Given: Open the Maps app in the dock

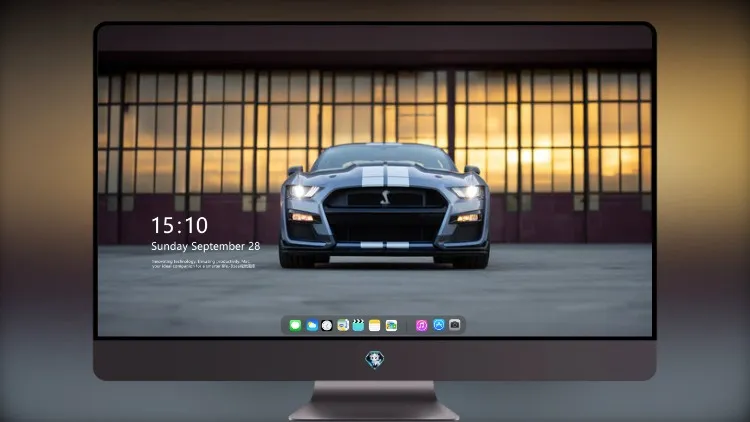Looking at the screenshot, I should point(343,325).
